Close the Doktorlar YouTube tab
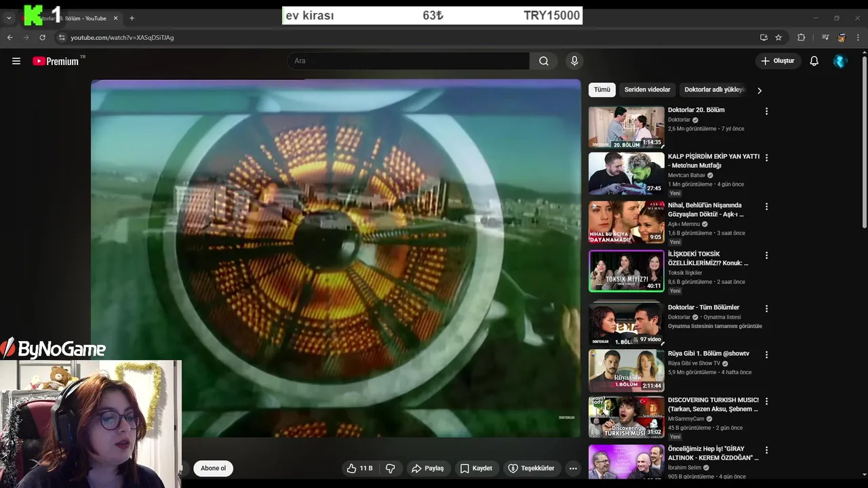The image size is (868, 488). (x=115, y=18)
